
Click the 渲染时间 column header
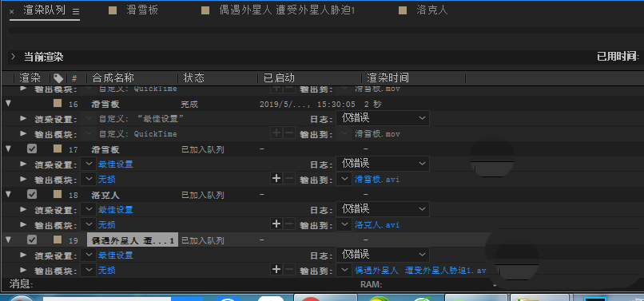click(388, 78)
